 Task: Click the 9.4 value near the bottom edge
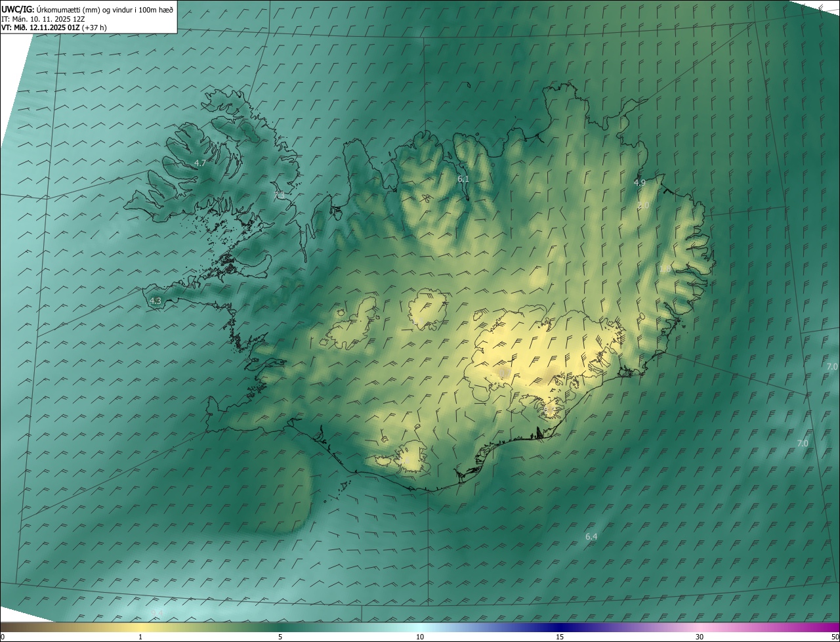[x=157, y=613]
